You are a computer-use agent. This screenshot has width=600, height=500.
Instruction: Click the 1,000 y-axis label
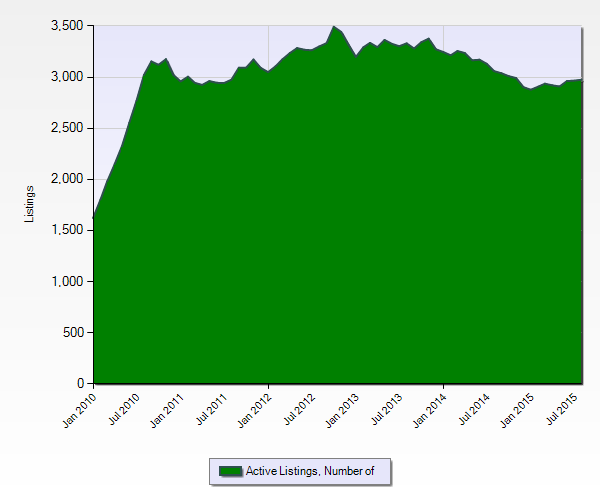pos(67,281)
